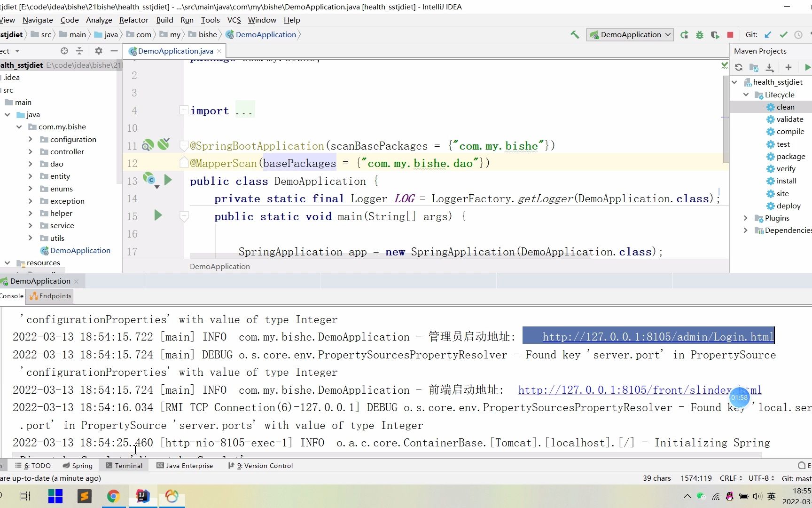Click Maven run build green arrow
This screenshot has height=508, width=812.
click(x=808, y=67)
